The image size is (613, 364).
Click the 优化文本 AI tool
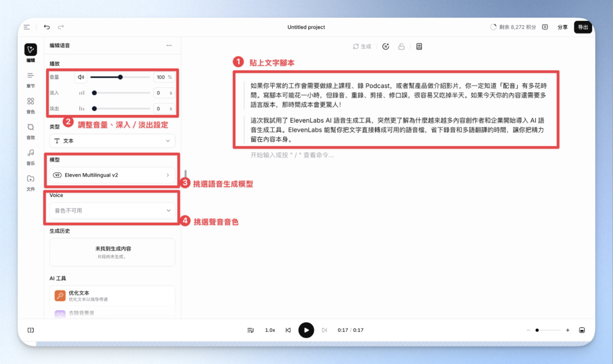112,296
